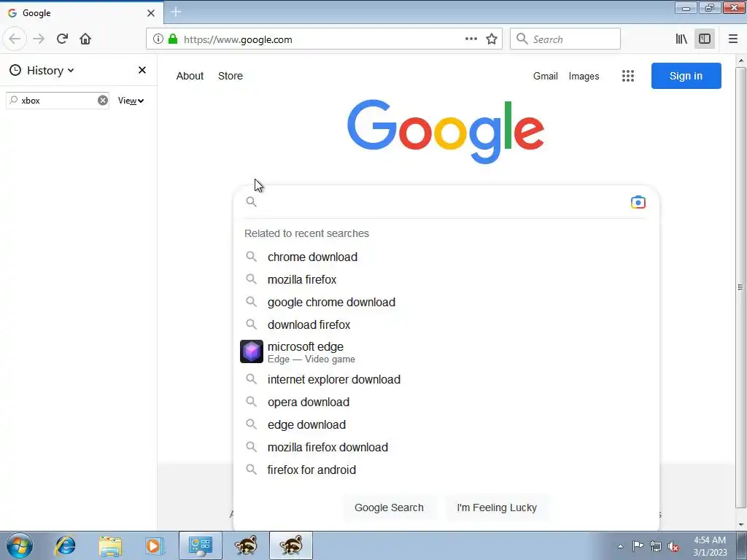This screenshot has height=560, width=747.
Task: Click the I'm Feeling Lucky button
Action: tap(496, 507)
